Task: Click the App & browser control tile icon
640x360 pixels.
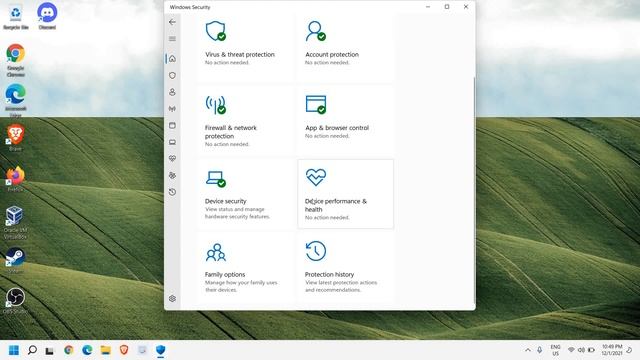Action: [x=316, y=104]
